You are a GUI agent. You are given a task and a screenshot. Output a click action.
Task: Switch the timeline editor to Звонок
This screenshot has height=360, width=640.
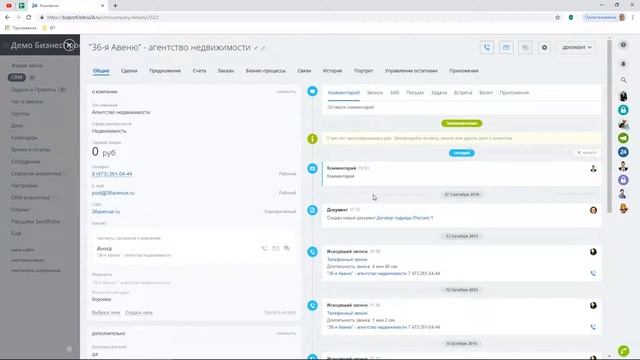375,93
